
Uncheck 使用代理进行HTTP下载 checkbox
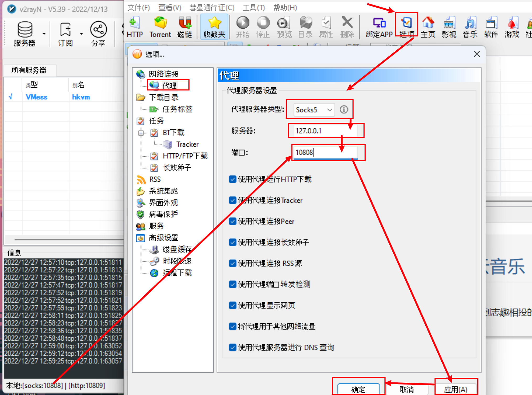tap(232, 179)
